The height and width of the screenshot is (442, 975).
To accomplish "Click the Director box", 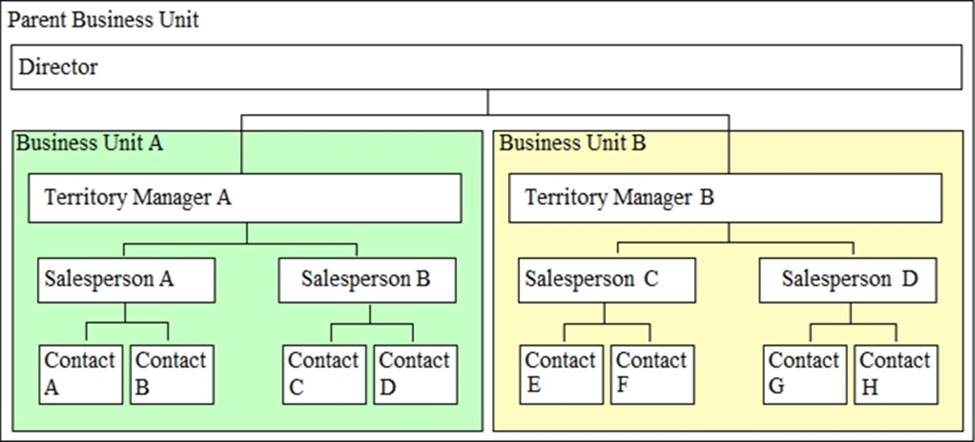I will tap(487, 68).
